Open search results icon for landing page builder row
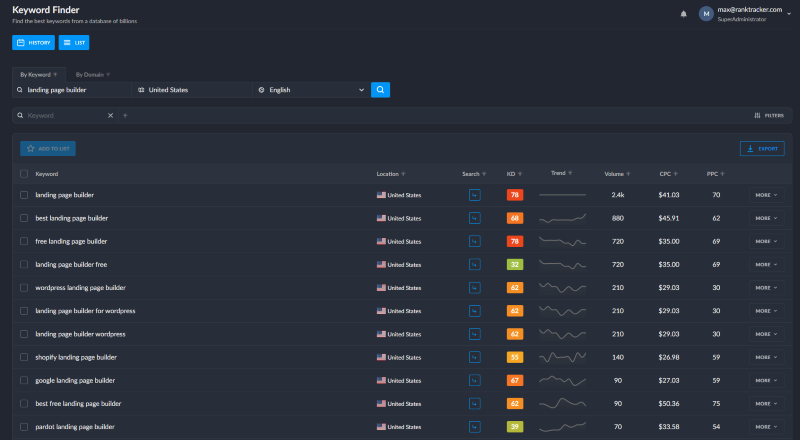 tap(474, 195)
